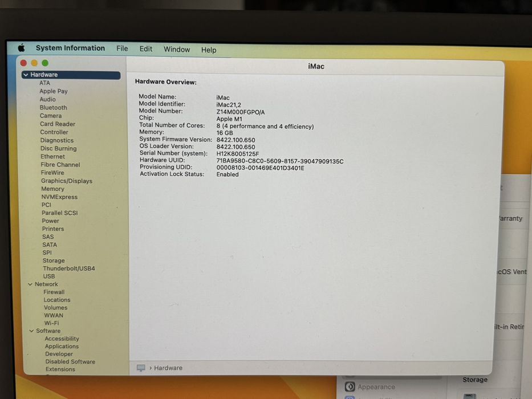The image size is (532, 399).
Task: Select Camera in the sidebar
Action: pos(51,116)
